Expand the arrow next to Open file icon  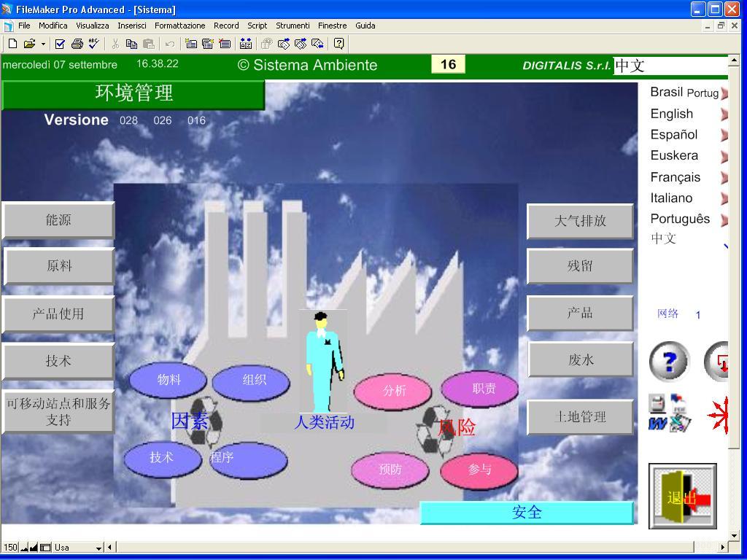click(x=43, y=44)
